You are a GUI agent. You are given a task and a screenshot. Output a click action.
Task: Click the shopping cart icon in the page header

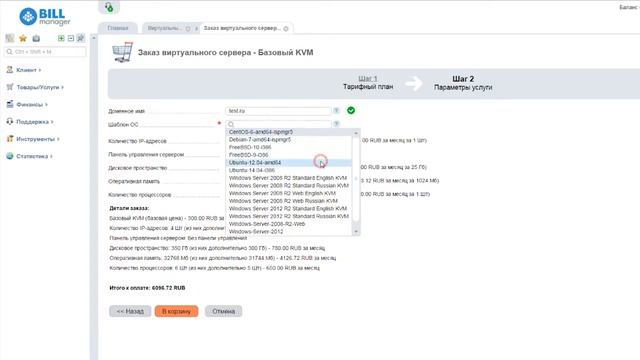[122, 52]
